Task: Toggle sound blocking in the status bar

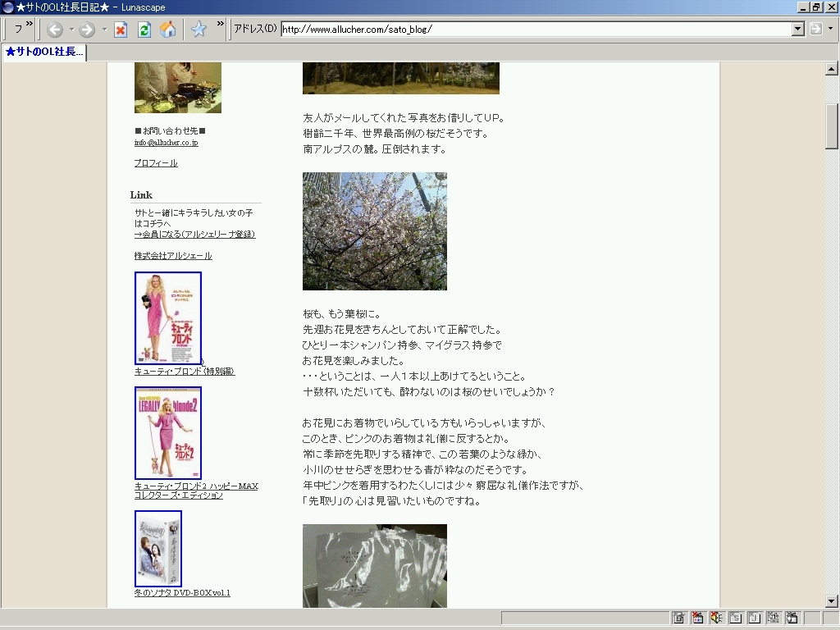Action: point(716,618)
